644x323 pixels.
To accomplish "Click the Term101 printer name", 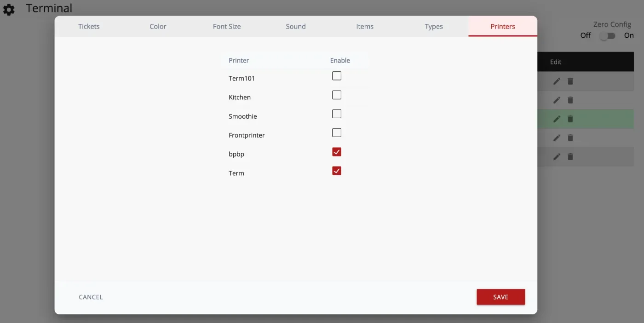I will click(x=241, y=78).
